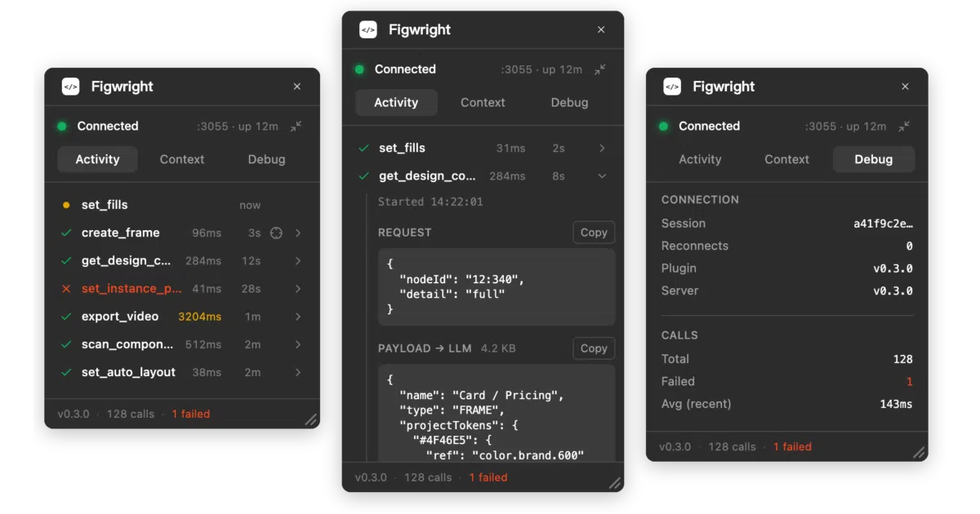
Task: Click the "nodeId": "12:340" line in the request
Action: pos(461,279)
